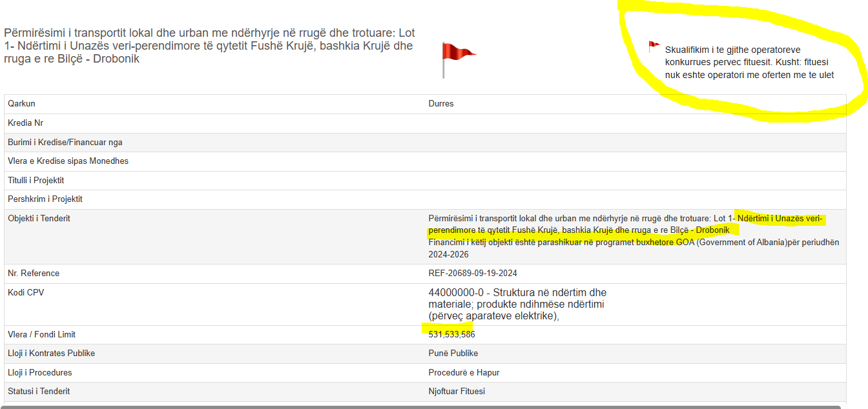Click the 'Njoftuar Fituesi' tender status value
Screen dimensions: 868x409
point(457,392)
